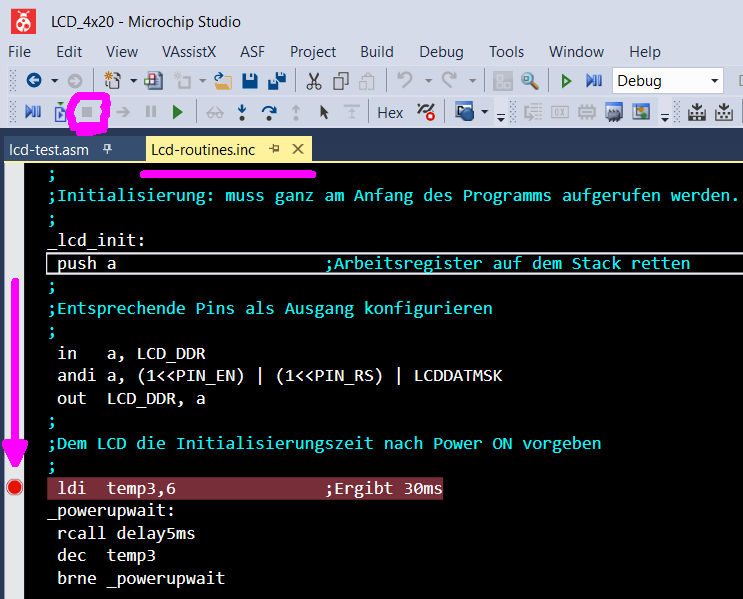Screen dimensions: 743x599
Task: Expand the Redo history dropdown
Action: pos(472,81)
